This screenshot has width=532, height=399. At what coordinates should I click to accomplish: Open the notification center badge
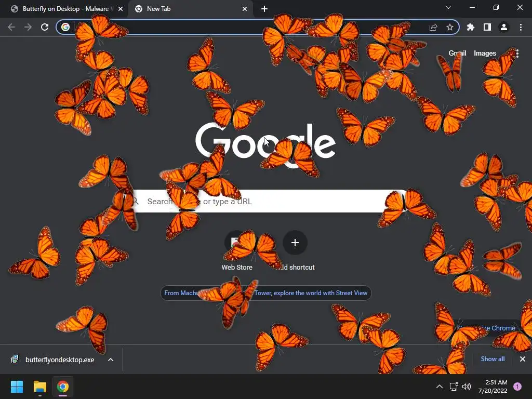tap(517, 387)
